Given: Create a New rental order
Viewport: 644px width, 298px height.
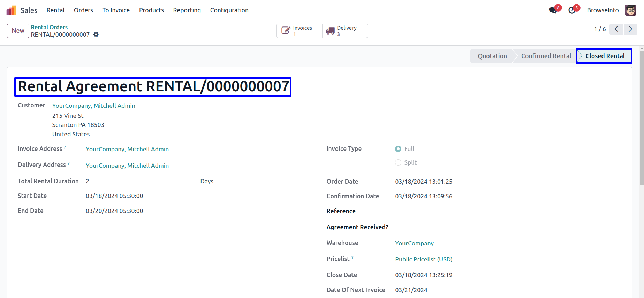Looking at the screenshot, I should (x=18, y=31).
